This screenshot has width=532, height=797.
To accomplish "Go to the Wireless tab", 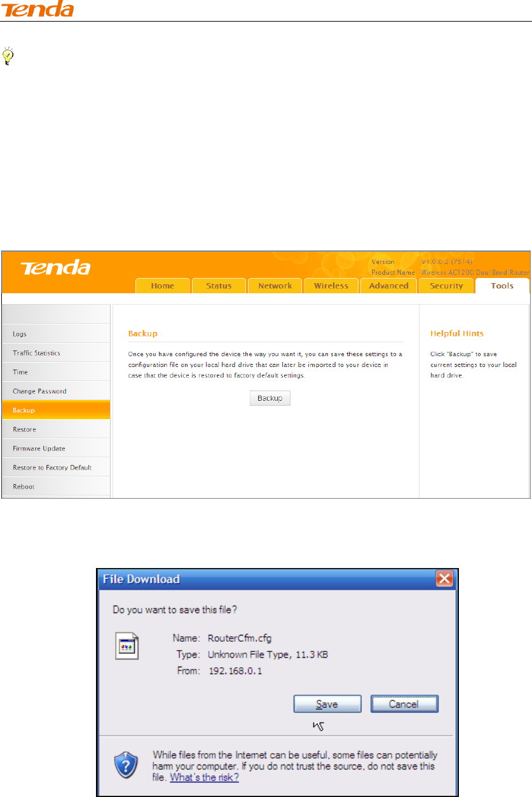I will tap(331, 286).
